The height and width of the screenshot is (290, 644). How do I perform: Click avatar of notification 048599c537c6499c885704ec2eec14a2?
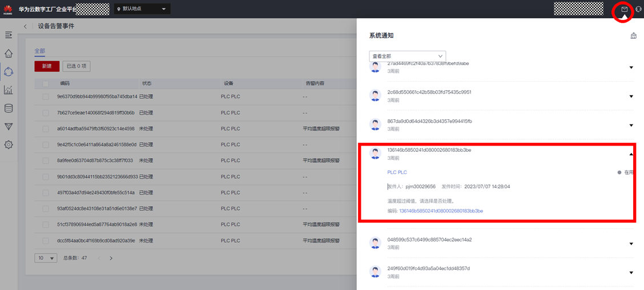point(375,243)
